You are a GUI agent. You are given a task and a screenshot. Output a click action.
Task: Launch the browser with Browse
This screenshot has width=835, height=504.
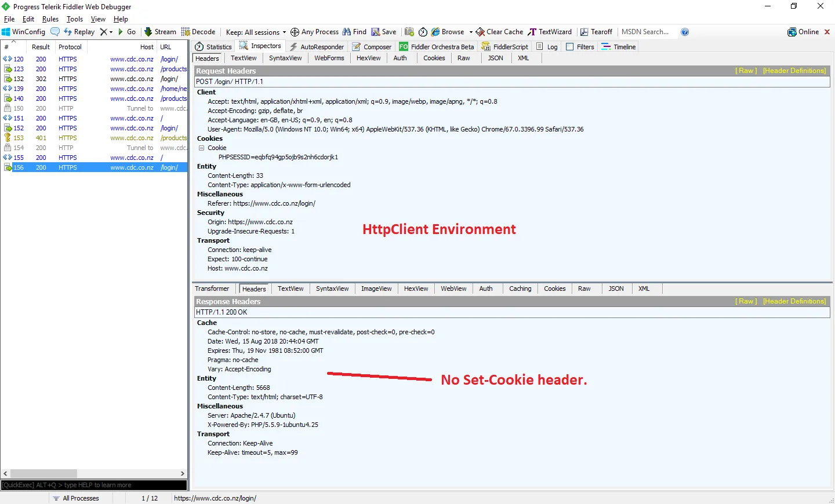tap(448, 32)
